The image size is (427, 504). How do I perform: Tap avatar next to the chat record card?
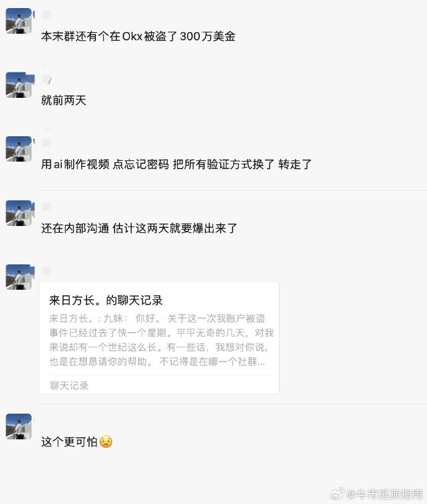click(19, 277)
